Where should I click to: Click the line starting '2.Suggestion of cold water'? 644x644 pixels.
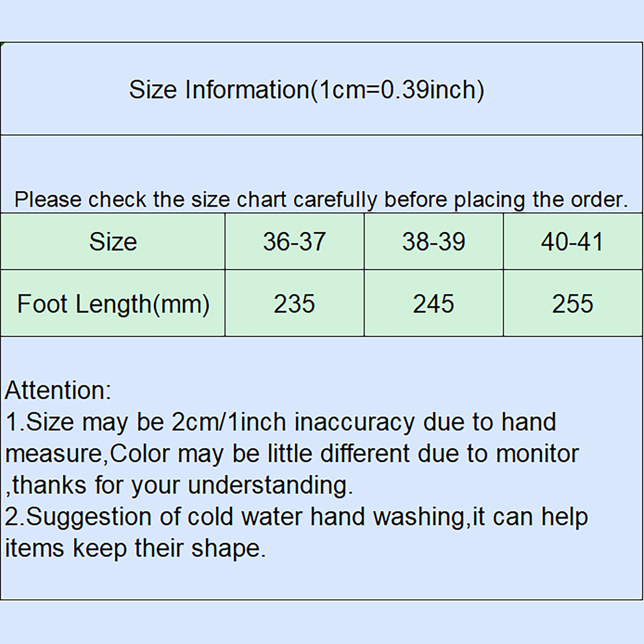[x=296, y=517]
